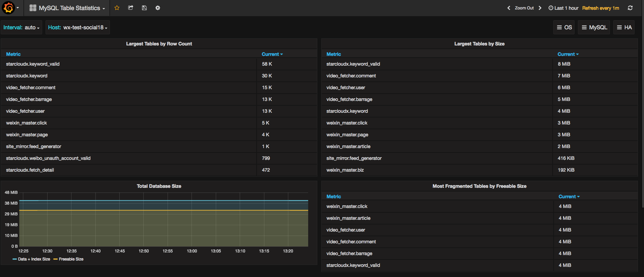Click the share dashboard icon
The image size is (644, 277).
pyautogui.click(x=130, y=8)
